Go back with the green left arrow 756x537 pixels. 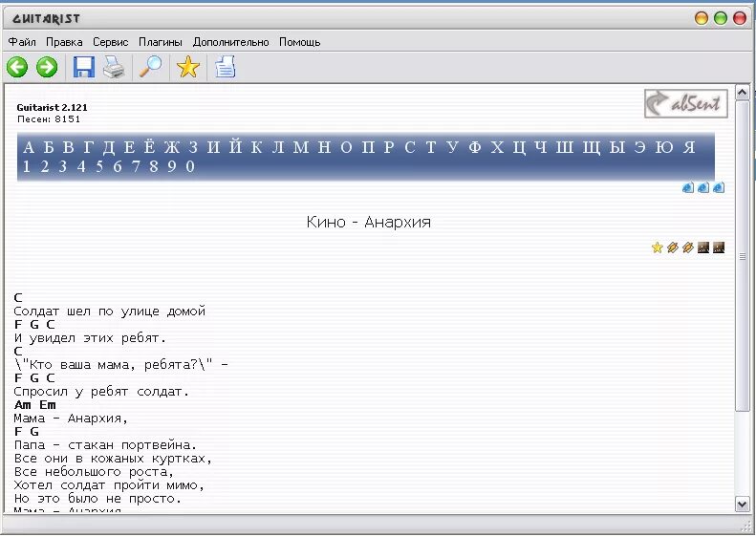coord(17,67)
